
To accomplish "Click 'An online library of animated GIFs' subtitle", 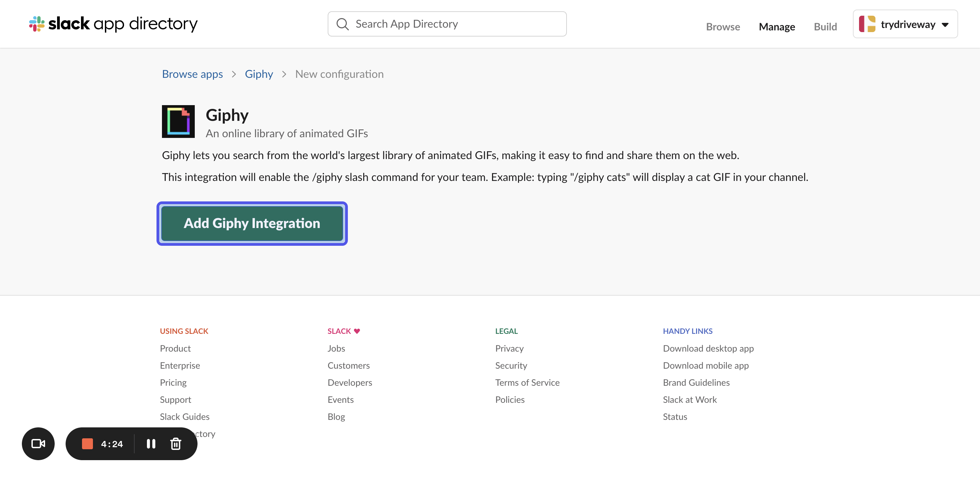I will 287,133.
